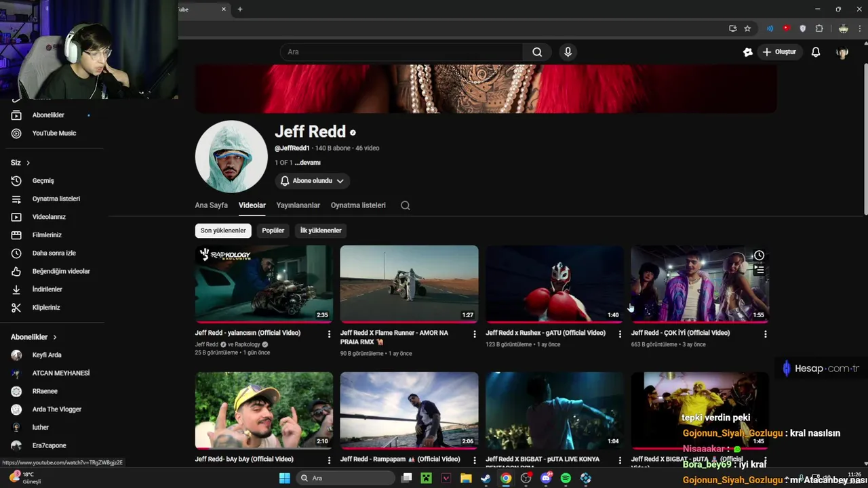Select Popüler filter chip
The height and width of the screenshot is (488, 868).
[273, 230]
